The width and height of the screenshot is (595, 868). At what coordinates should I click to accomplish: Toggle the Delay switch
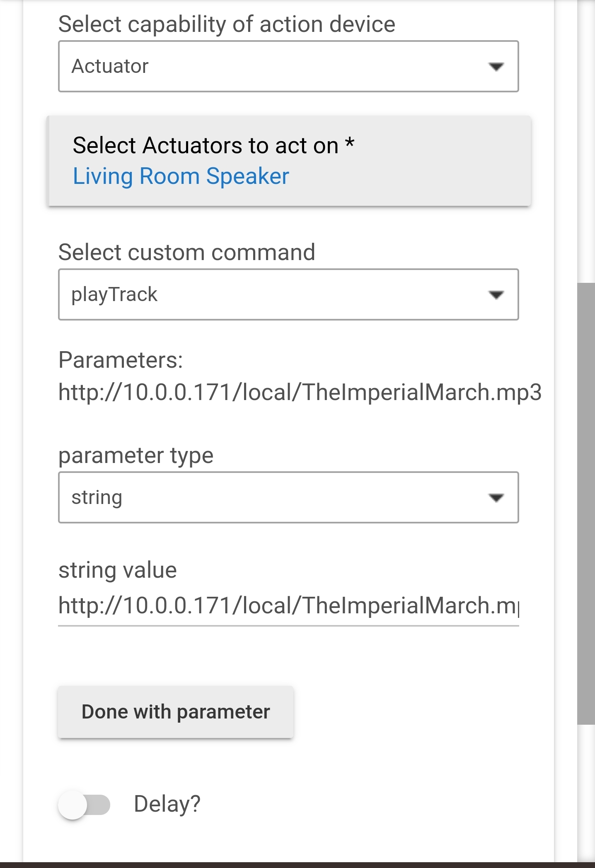point(84,805)
